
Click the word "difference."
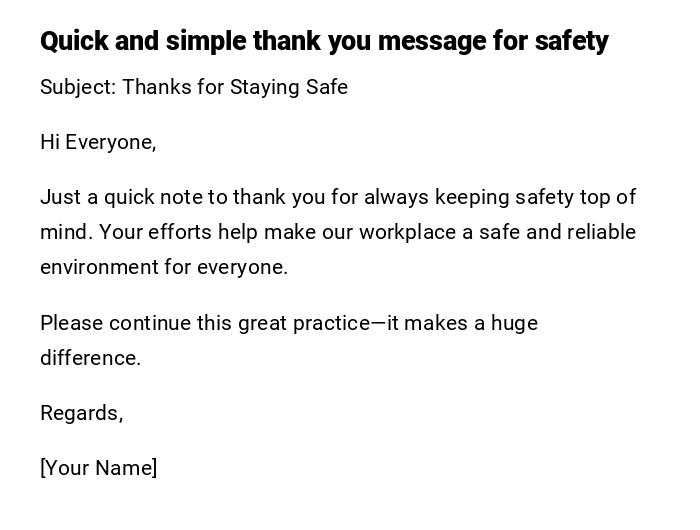90,358
